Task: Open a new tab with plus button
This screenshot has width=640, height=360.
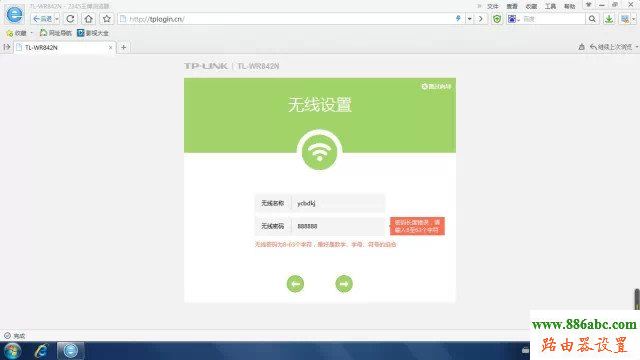Action: pyautogui.click(x=123, y=47)
